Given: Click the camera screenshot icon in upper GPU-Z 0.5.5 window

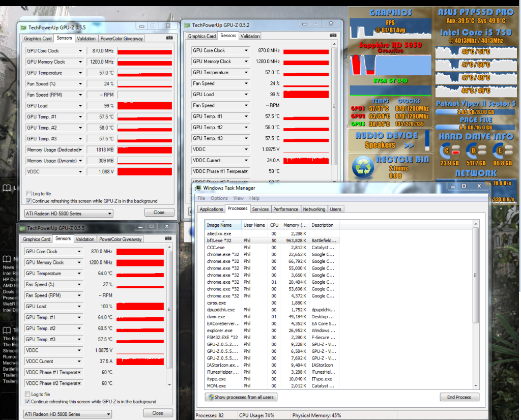Looking at the screenshot, I should [169, 38].
